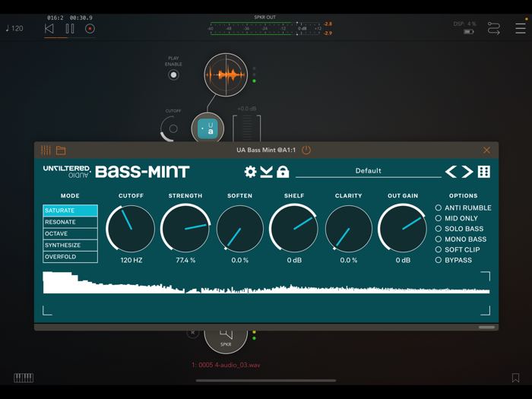Click the 120 HZ cutoff value
The height and width of the screenshot is (399, 532).
tap(131, 260)
